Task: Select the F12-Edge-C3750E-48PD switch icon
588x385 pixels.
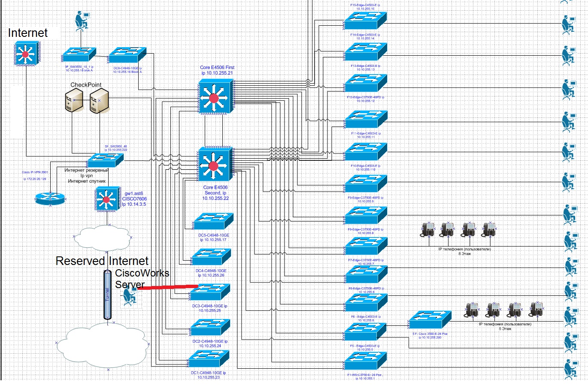Action: [x=366, y=119]
